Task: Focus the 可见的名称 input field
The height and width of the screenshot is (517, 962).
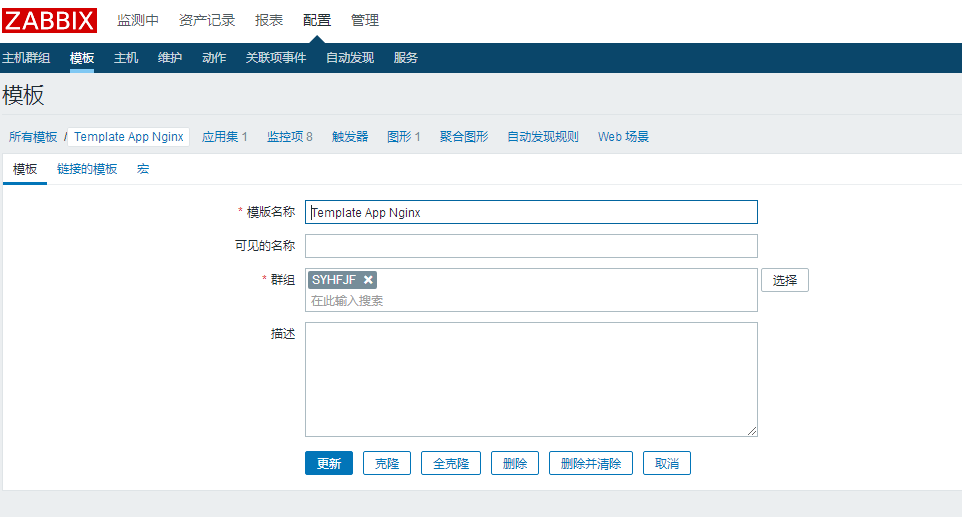Action: pos(531,246)
